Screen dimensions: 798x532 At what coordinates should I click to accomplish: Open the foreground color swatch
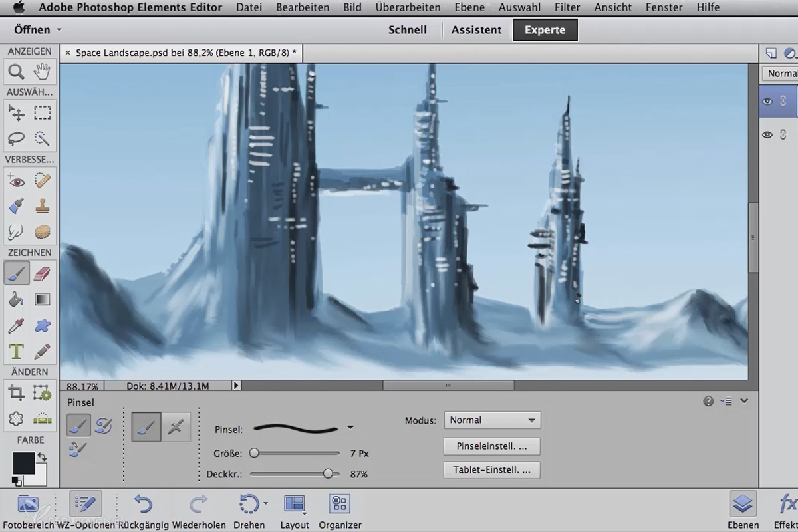coord(23,464)
